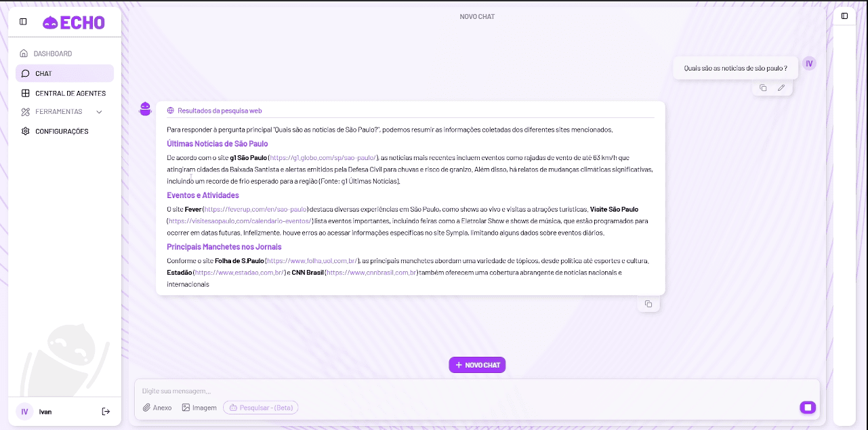This screenshot has height=430, width=868.
Task: Collapse the sidebar using top-left icon
Action: point(22,21)
